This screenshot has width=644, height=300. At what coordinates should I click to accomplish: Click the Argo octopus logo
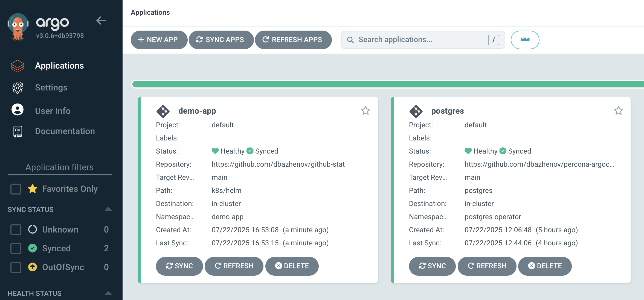[x=18, y=27]
